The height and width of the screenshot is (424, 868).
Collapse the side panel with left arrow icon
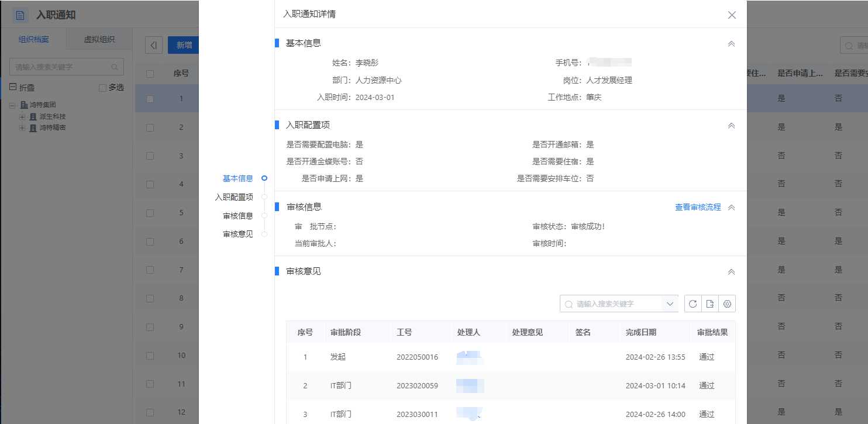pyautogui.click(x=153, y=44)
